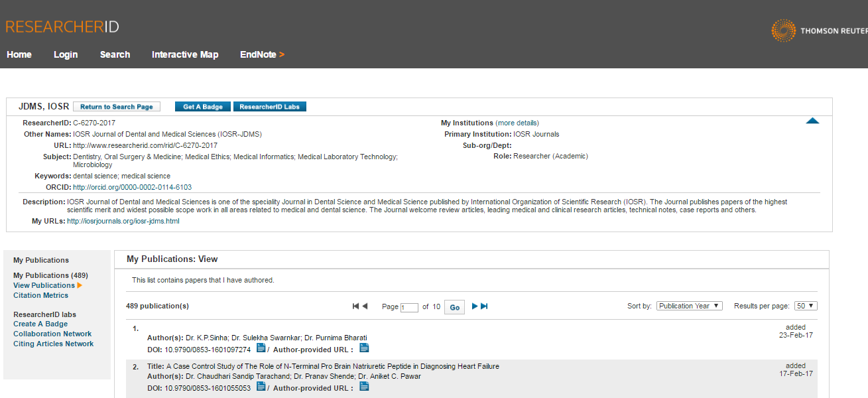Open the Home menu item
This screenshot has height=398, width=868.
(19, 54)
